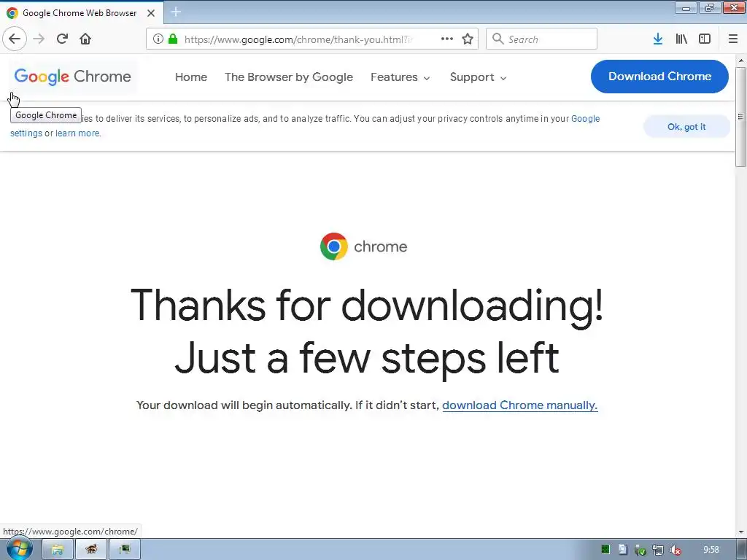This screenshot has width=747, height=560.
Task: Focus the Search box in toolbar
Action: click(x=542, y=39)
